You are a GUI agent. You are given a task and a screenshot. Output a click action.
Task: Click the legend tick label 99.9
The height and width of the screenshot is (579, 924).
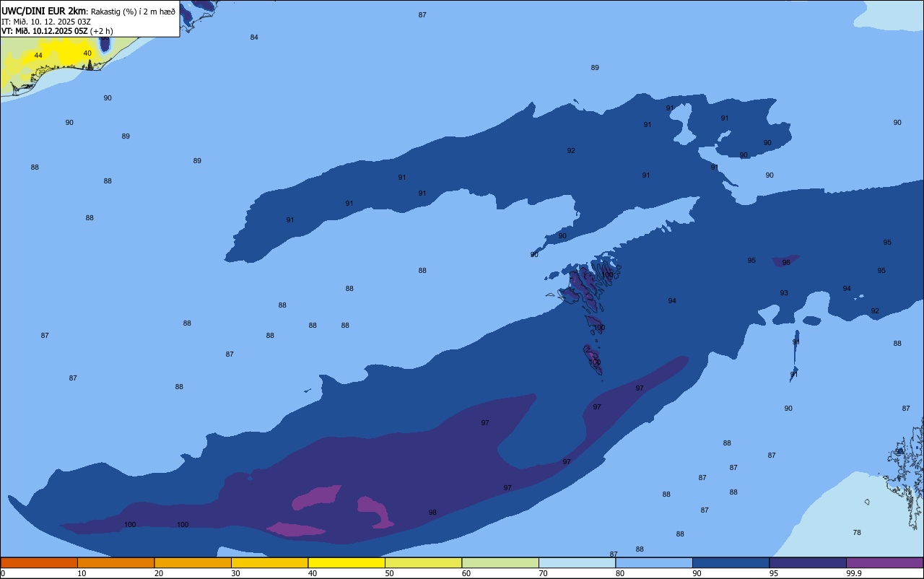point(854,573)
